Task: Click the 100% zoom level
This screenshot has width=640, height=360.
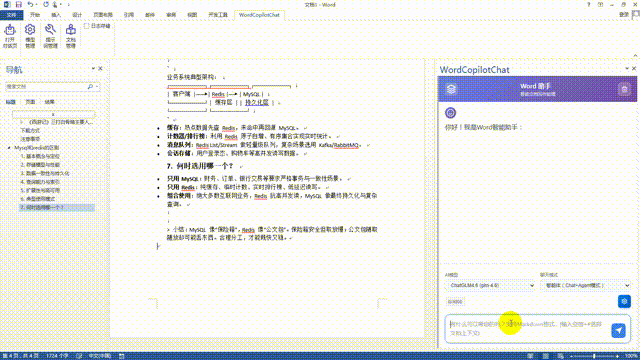Action: [631, 356]
